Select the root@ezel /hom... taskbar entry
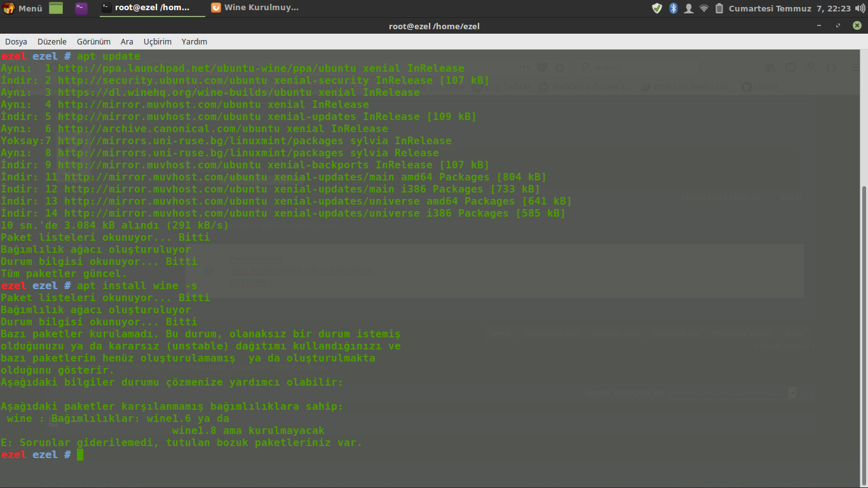868x488 pixels. (x=152, y=8)
